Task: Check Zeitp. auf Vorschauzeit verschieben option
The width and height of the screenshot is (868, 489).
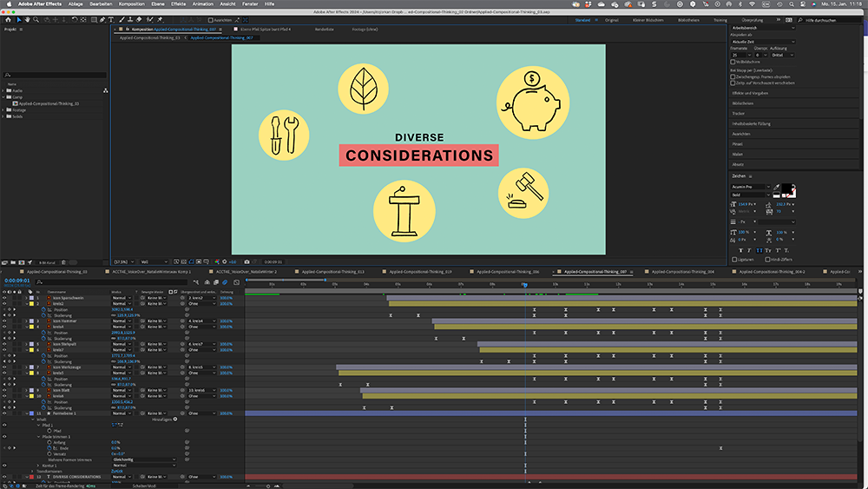Action: 733,83
